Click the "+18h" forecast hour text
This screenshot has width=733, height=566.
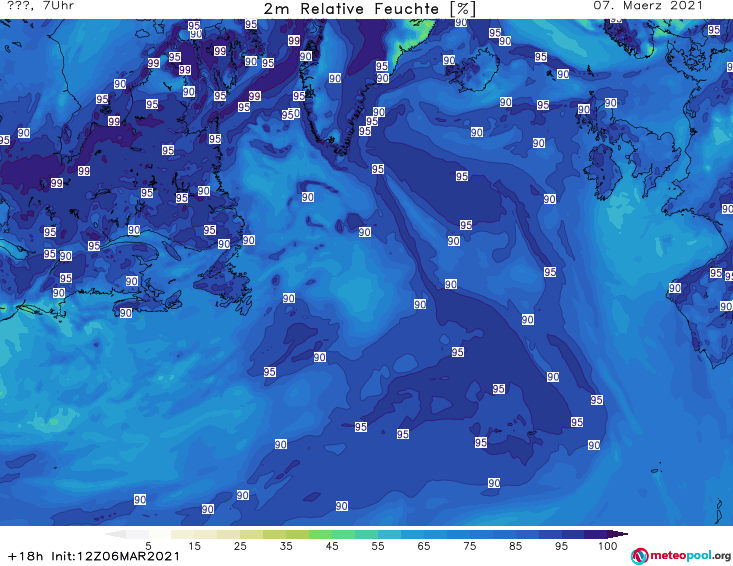point(26,556)
